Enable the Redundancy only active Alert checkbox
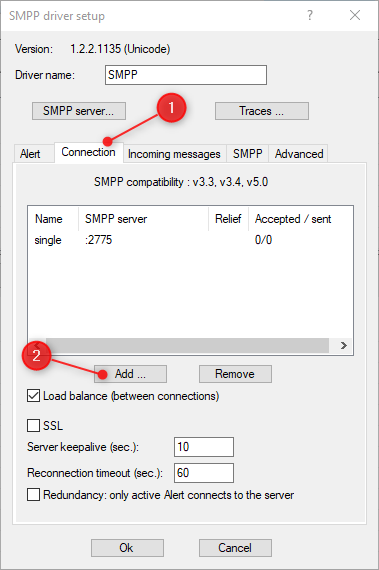Viewport: 379px width, 570px height. coord(33,495)
